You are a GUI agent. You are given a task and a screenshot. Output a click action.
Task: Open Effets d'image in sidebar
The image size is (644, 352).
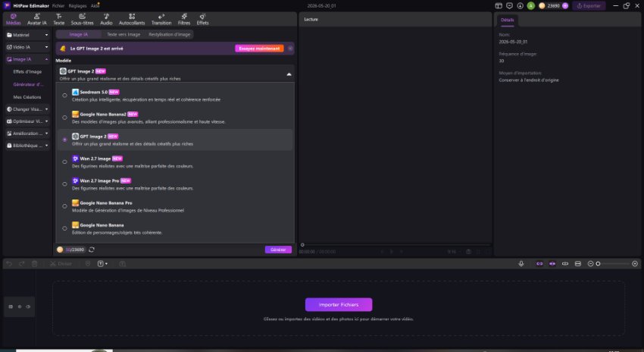27,71
